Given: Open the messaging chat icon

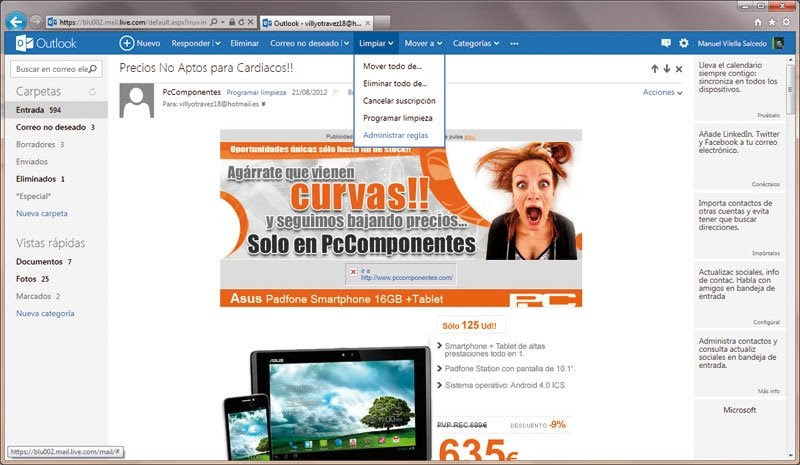Looking at the screenshot, I should [x=666, y=43].
